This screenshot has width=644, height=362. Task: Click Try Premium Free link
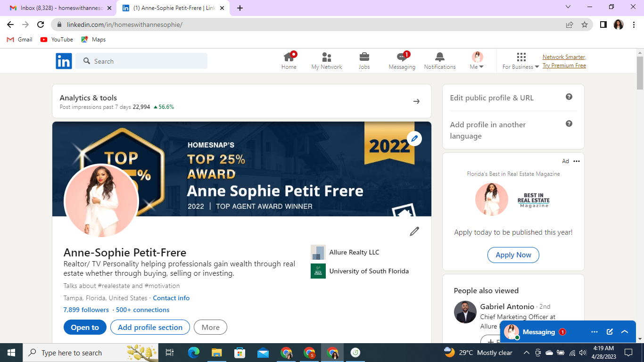[564, 66]
